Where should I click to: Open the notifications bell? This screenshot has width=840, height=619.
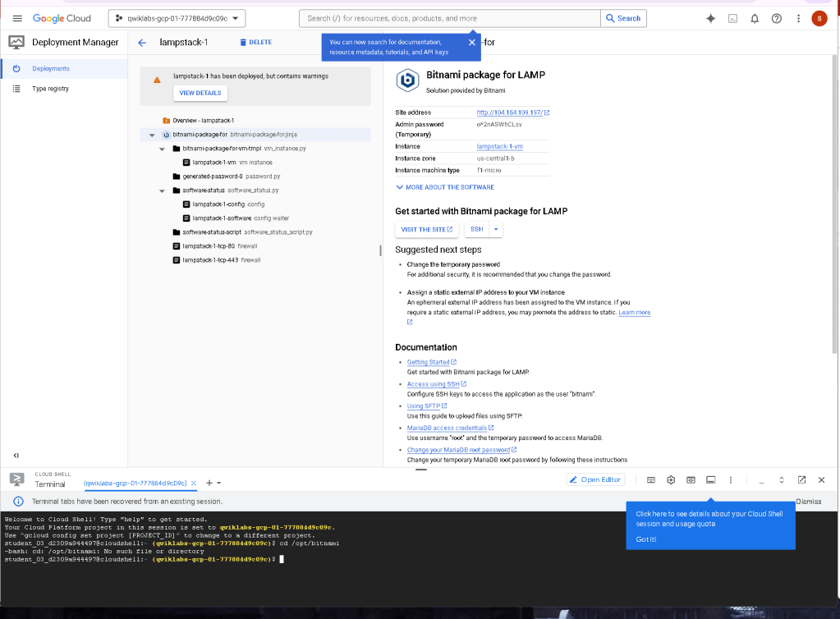tap(755, 18)
